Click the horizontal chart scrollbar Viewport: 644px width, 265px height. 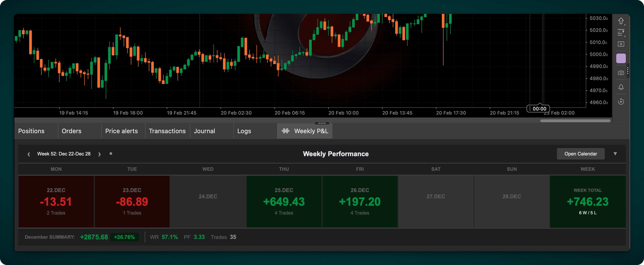[x=575, y=121]
